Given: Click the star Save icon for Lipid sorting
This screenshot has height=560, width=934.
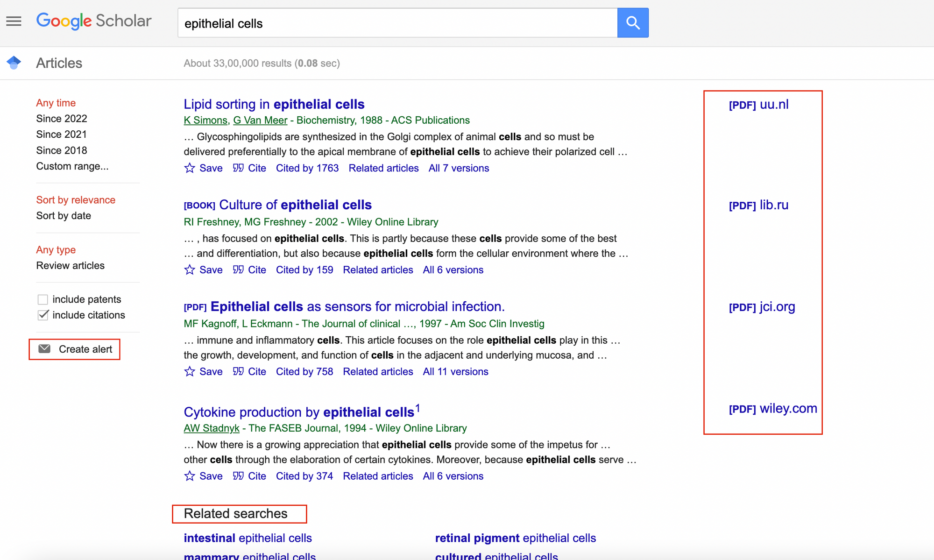Looking at the screenshot, I should click(190, 168).
